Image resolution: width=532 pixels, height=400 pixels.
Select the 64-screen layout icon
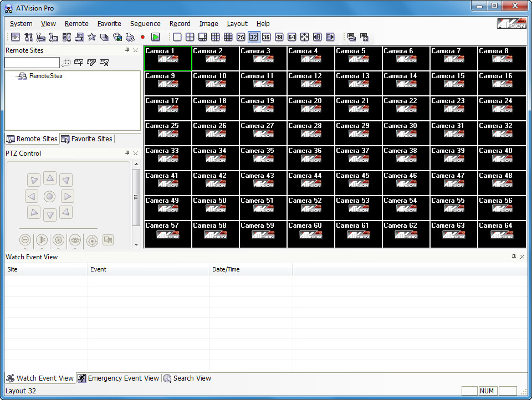[x=291, y=37]
